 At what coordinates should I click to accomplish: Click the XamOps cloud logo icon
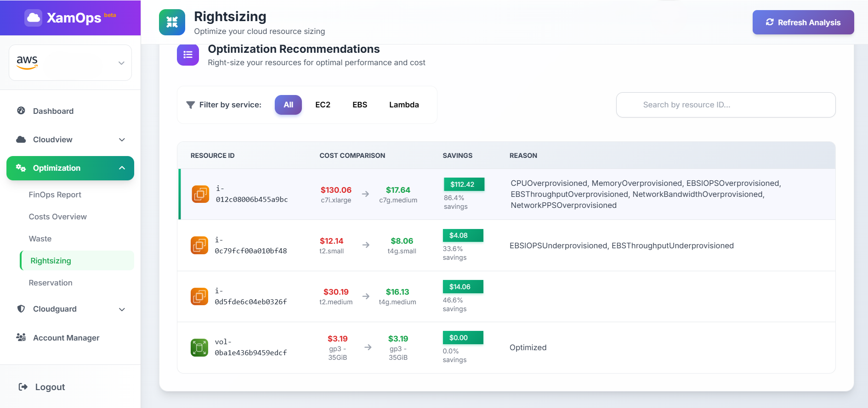(x=33, y=18)
